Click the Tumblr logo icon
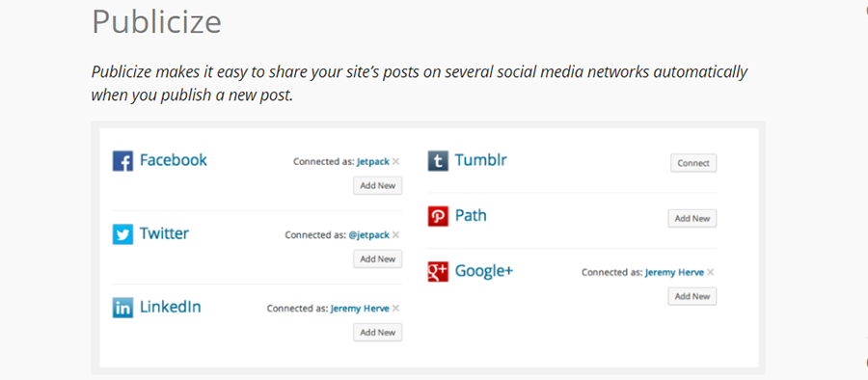Viewport: 868px width, 380px height. (x=438, y=161)
